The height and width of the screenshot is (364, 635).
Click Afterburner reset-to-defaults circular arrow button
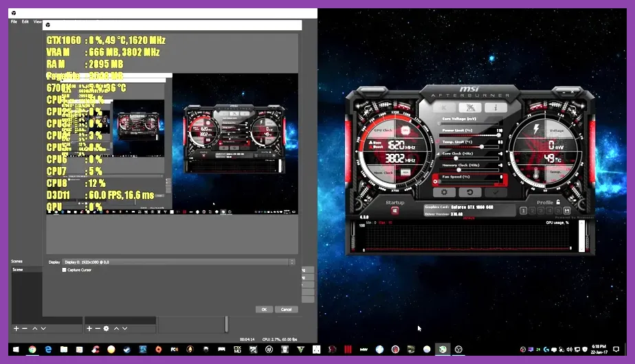click(470, 192)
